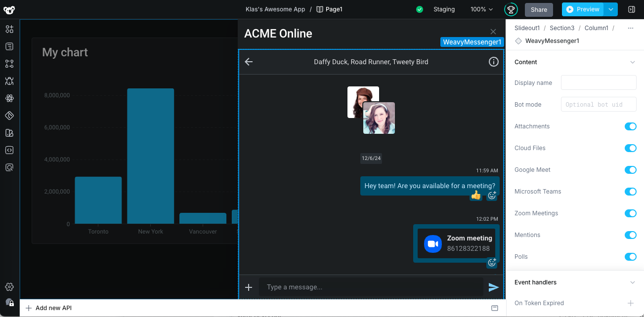Image resolution: width=644 pixels, height=317 pixels.
Task: Click the Share button
Action: tap(539, 9)
